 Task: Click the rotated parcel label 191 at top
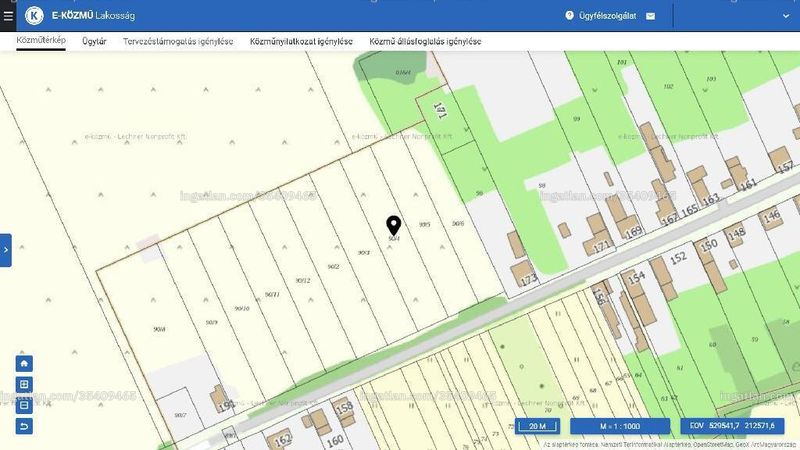[x=439, y=111]
